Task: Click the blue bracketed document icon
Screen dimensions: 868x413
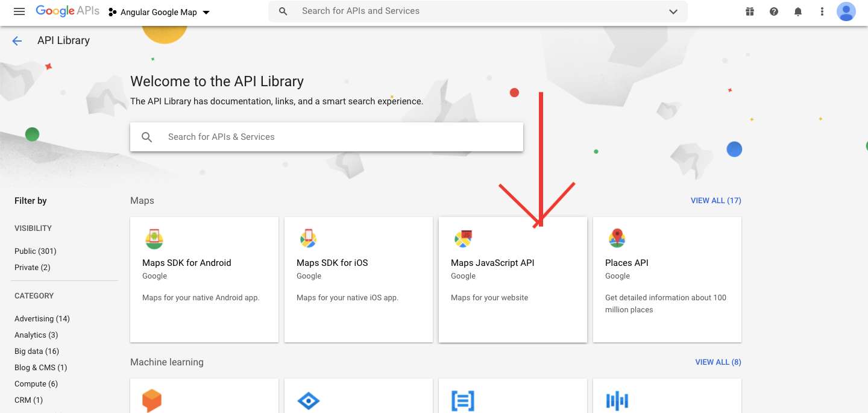Action: [463, 401]
